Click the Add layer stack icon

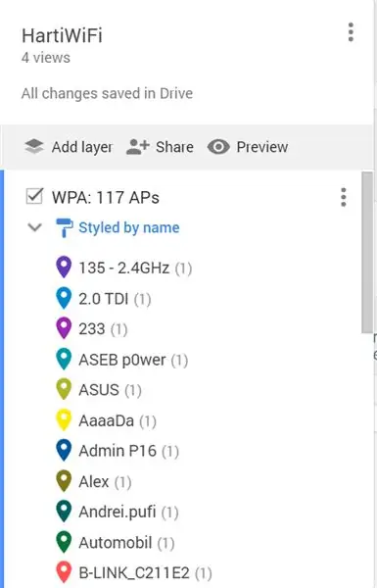point(34,147)
